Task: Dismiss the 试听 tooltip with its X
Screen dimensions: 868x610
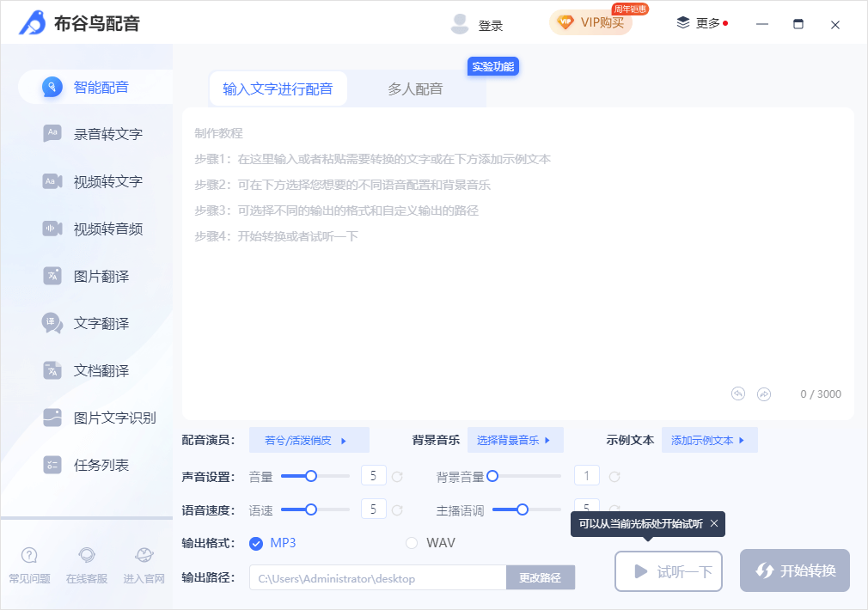Action: [713, 523]
